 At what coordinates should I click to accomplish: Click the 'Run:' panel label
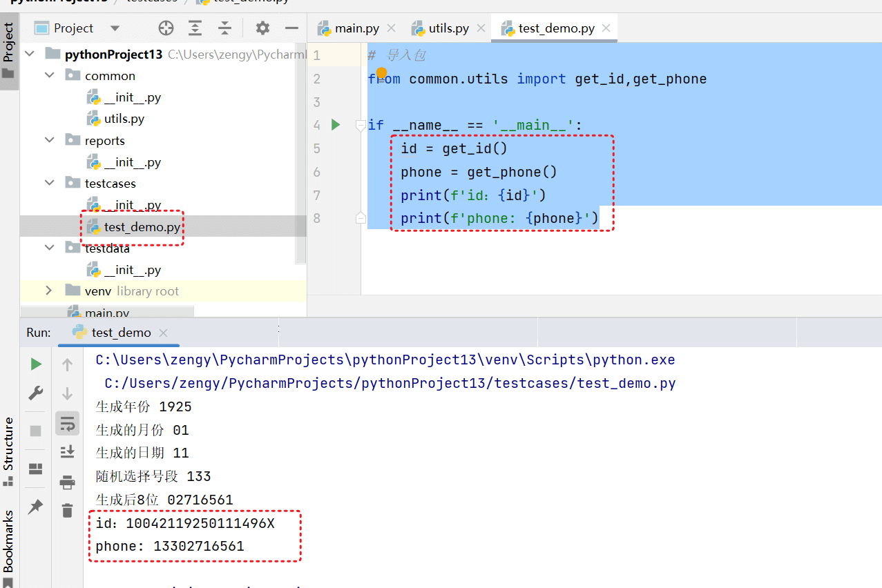click(x=39, y=333)
